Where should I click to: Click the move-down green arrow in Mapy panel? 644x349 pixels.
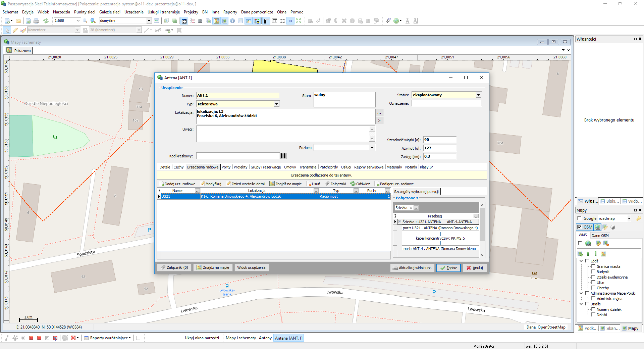coord(596,254)
